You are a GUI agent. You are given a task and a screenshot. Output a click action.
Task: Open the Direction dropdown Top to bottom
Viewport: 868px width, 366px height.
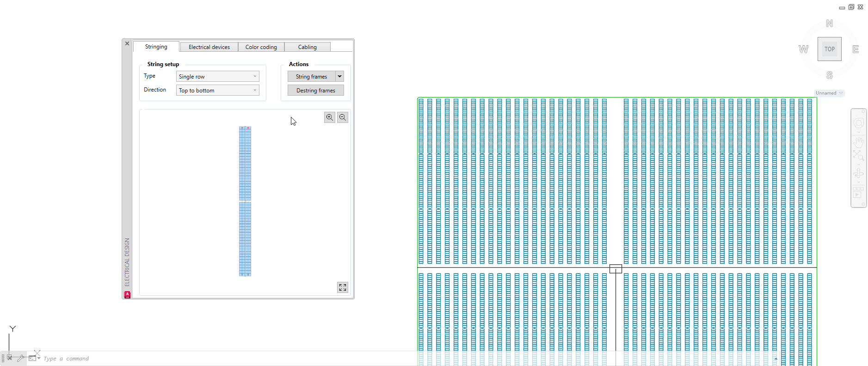[x=217, y=91]
